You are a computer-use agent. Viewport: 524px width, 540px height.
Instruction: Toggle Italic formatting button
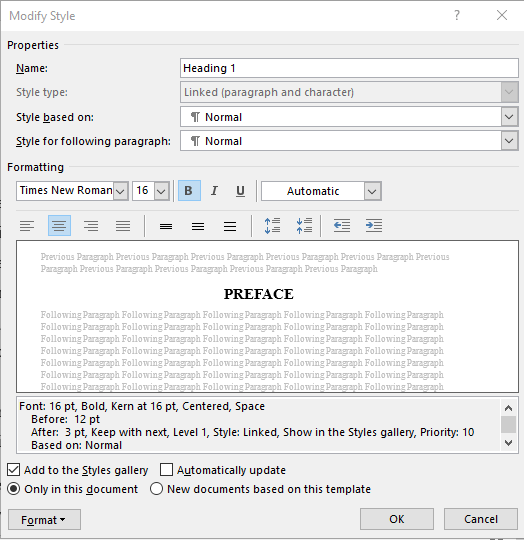tap(214, 190)
